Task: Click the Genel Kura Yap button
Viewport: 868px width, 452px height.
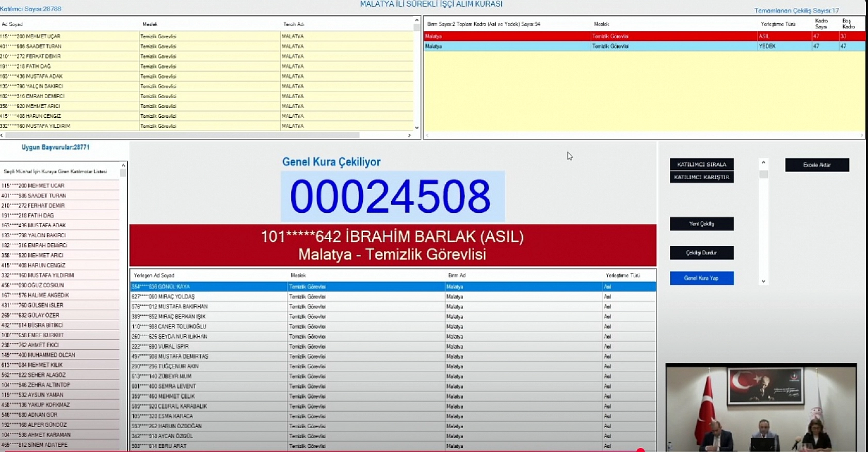Action: point(701,278)
